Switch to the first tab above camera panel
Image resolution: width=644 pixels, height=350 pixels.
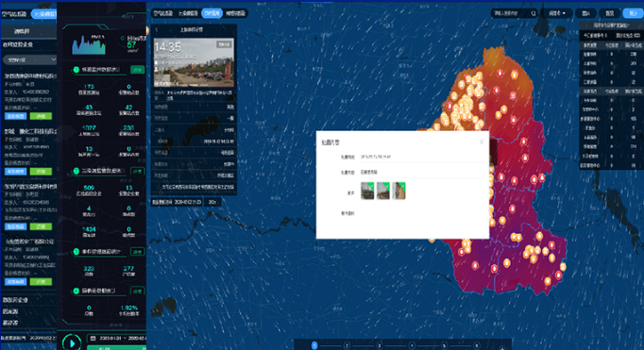click(163, 13)
